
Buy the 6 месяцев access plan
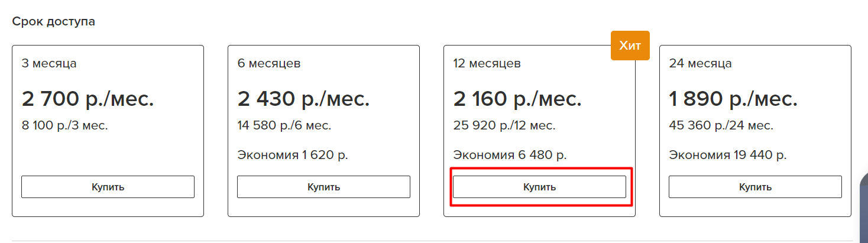point(323,187)
